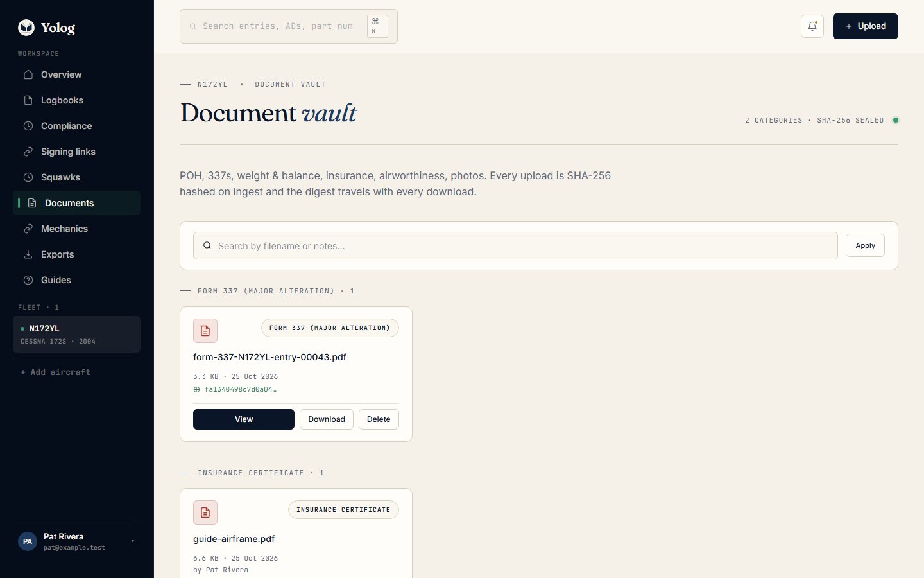The image size is (924, 578).
Task: Click magnifier icon in filename search box
Action: pos(207,245)
